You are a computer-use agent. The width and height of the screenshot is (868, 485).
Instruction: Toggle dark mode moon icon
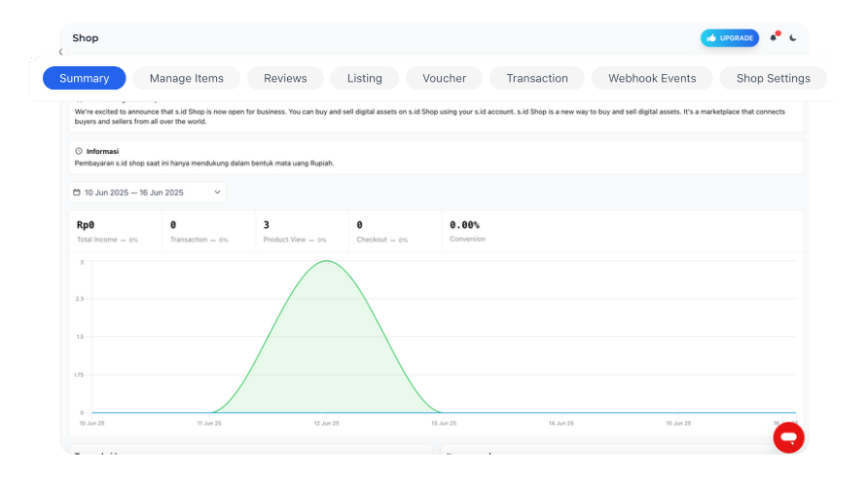[x=793, y=38]
